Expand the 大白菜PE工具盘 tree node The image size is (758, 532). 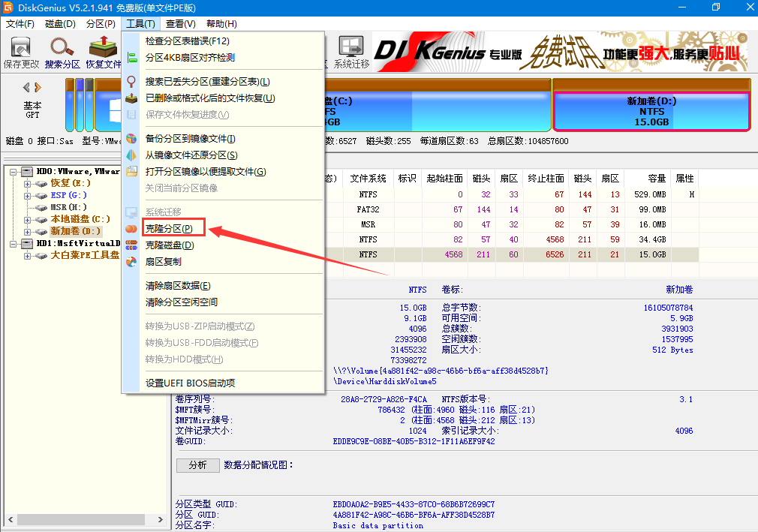(28, 256)
